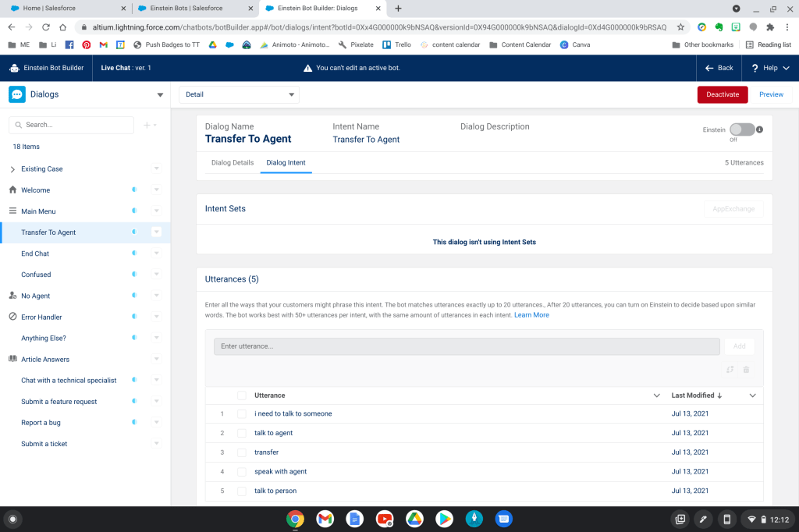This screenshot has width=799, height=532.
Task: Switch to the Dialog Details tab
Action: tap(233, 163)
